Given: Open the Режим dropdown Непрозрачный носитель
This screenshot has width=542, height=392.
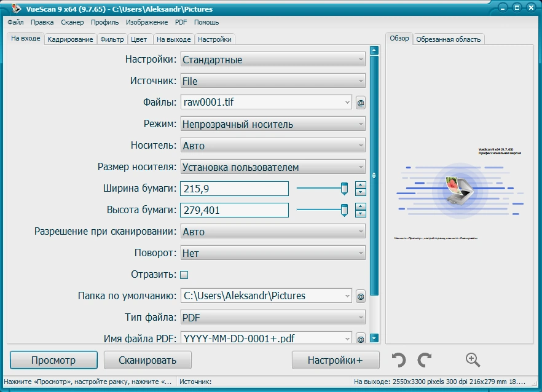Looking at the screenshot, I should (273, 124).
